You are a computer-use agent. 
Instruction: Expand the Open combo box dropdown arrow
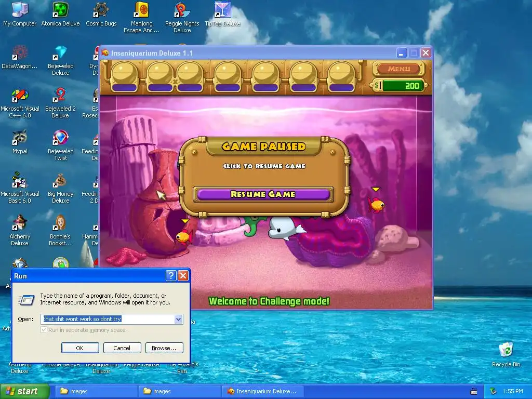(x=179, y=319)
